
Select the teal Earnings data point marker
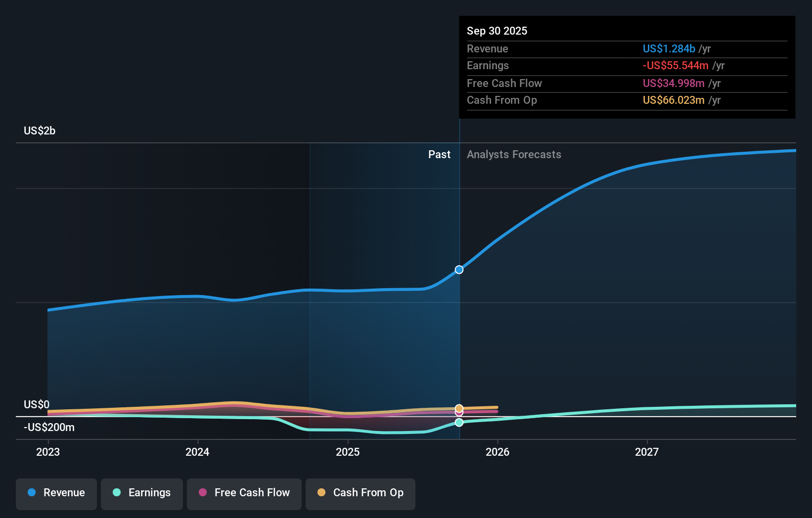tap(459, 423)
